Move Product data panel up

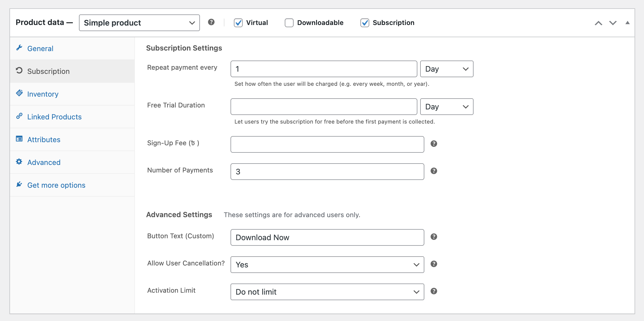tap(598, 23)
